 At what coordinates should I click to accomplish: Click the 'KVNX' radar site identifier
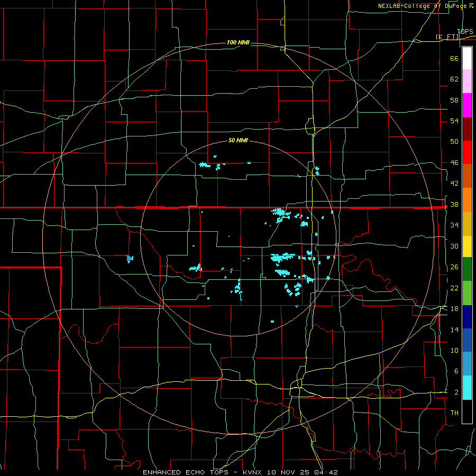click(x=253, y=472)
